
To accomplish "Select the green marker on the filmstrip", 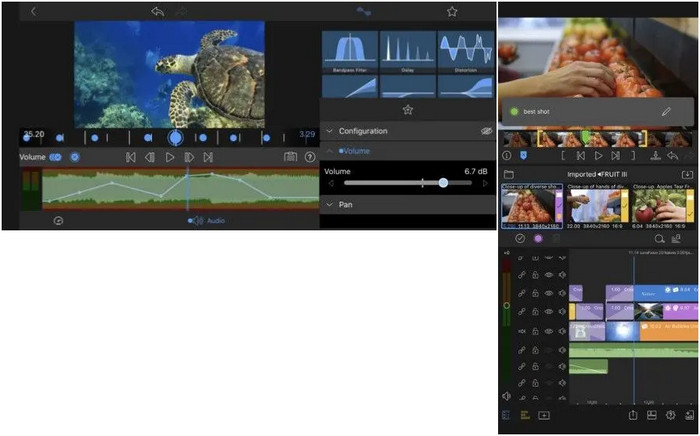I will 585,137.
